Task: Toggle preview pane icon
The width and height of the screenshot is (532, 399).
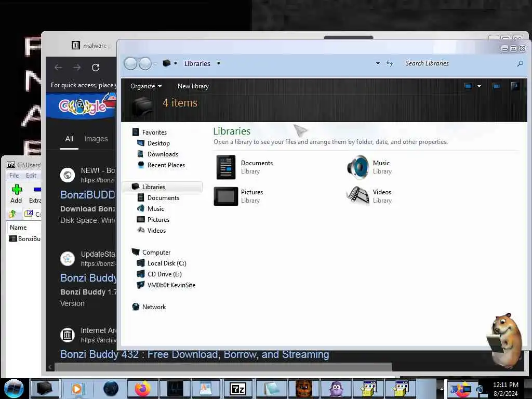Action: pyautogui.click(x=496, y=86)
